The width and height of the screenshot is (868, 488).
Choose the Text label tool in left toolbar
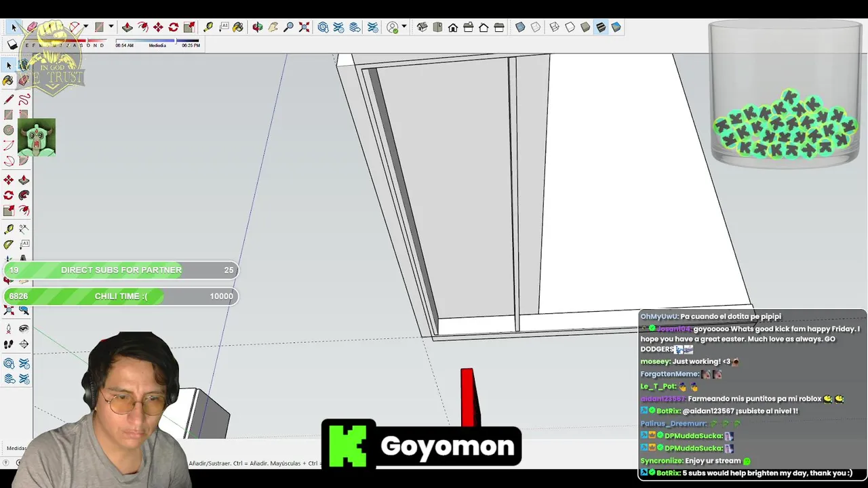coord(24,245)
